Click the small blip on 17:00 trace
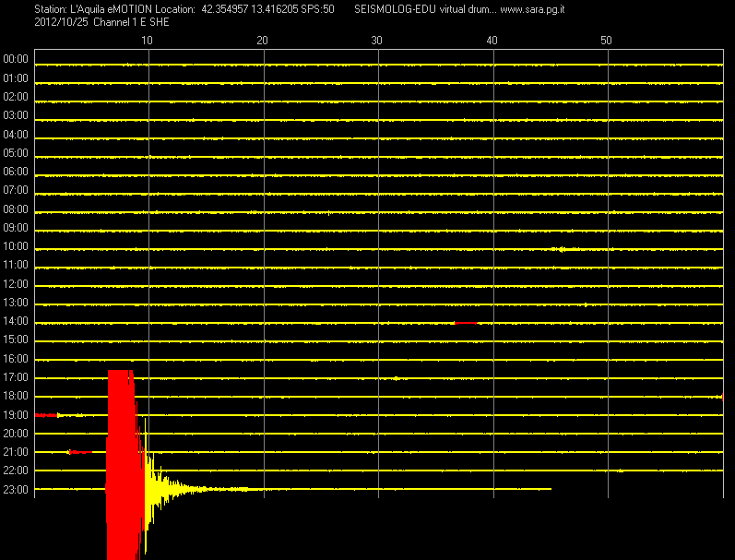Viewport: 735px width, 560px height. (397, 378)
